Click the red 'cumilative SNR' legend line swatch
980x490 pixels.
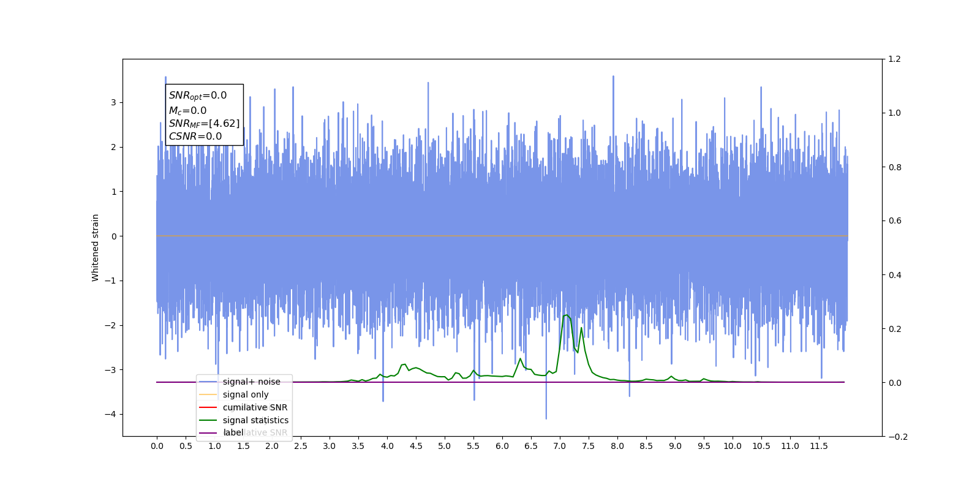click(x=208, y=407)
